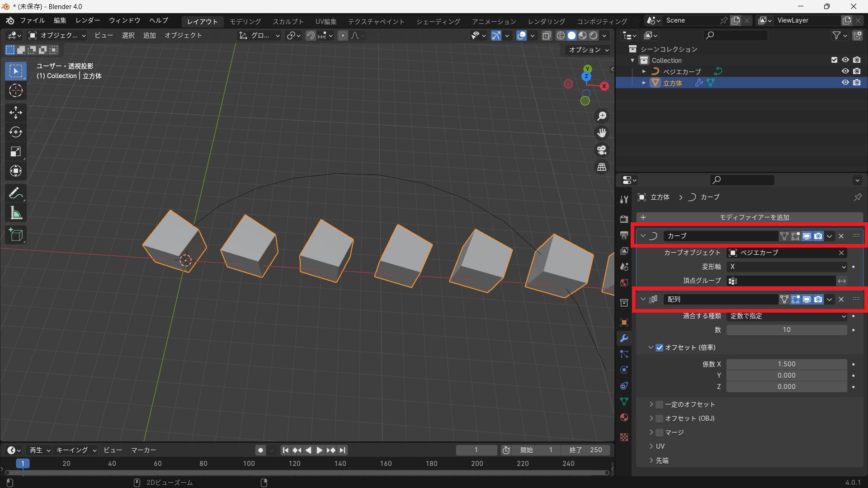Open the 適合する種類 dropdown
Image resolution: width=868 pixels, height=488 pixels.
787,316
